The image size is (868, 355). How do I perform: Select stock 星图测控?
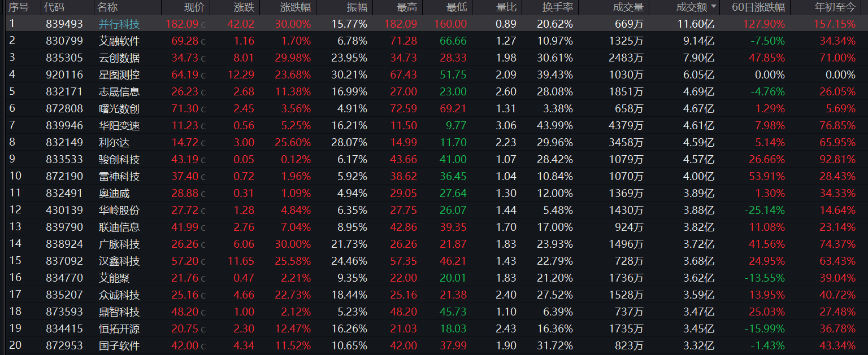pos(119,74)
